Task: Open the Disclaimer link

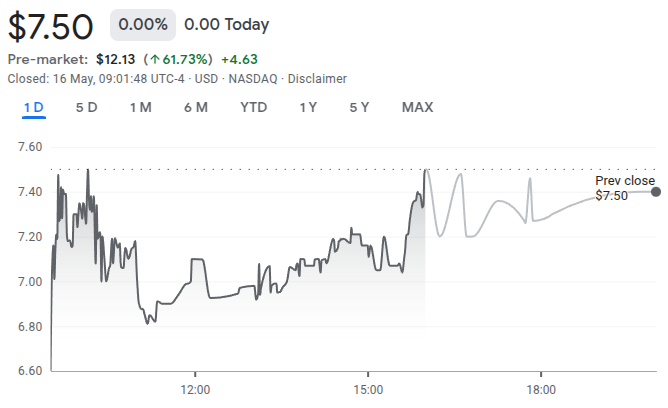Action: (x=318, y=78)
